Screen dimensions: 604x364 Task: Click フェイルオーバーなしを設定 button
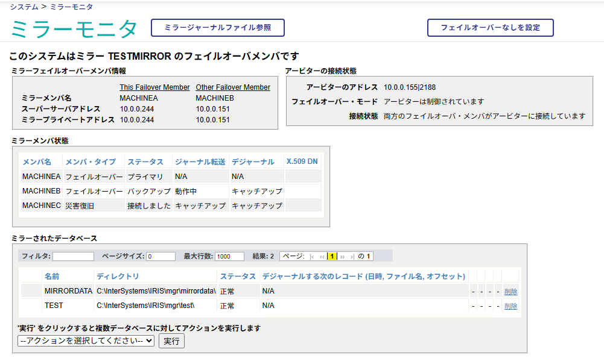490,28
